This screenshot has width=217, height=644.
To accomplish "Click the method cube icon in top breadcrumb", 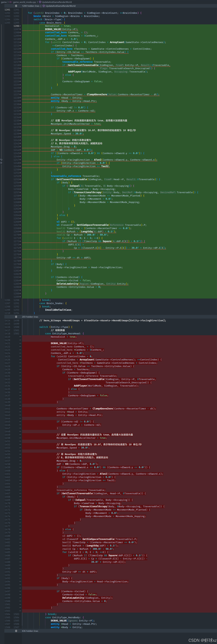I will tap(40, 2).
